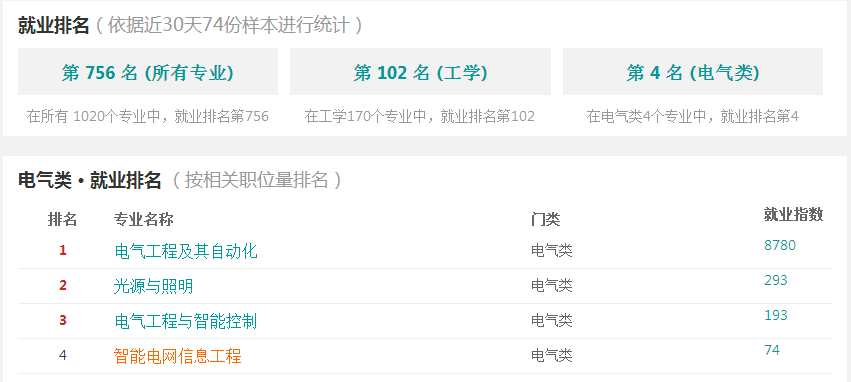The width and height of the screenshot is (851, 382).
Task: Click the 第 756 名 (所有专业) ranking box
Action: (x=148, y=72)
